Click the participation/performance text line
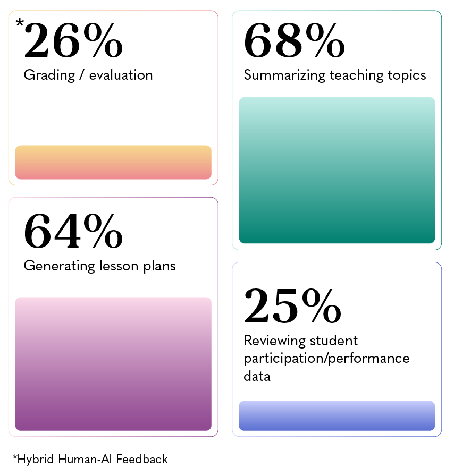 click(326, 359)
